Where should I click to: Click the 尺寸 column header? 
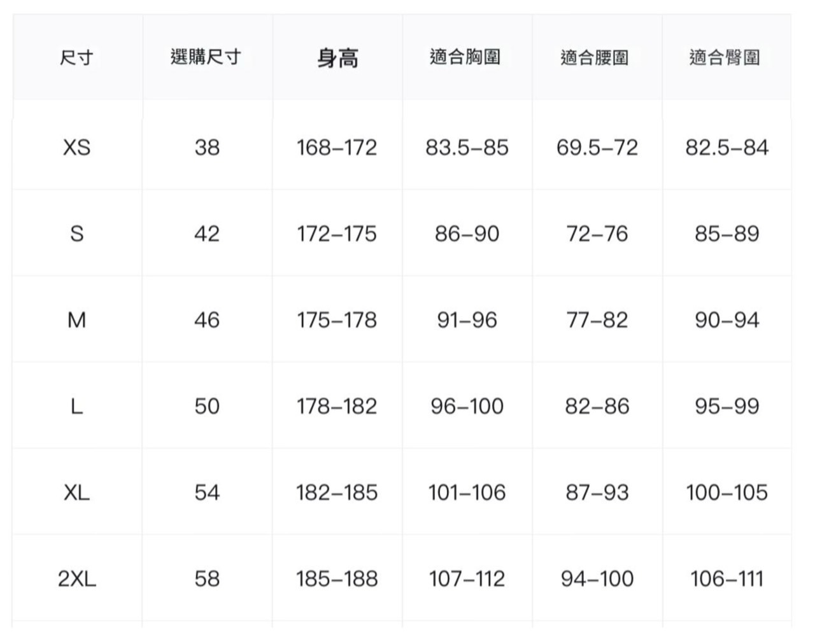[x=76, y=58]
